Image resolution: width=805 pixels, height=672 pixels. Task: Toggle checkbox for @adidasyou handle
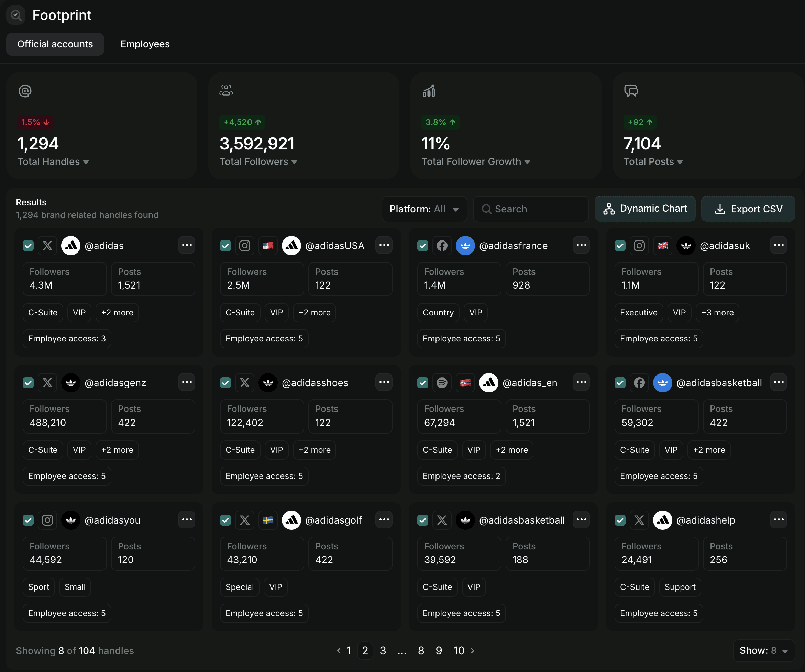[29, 520]
